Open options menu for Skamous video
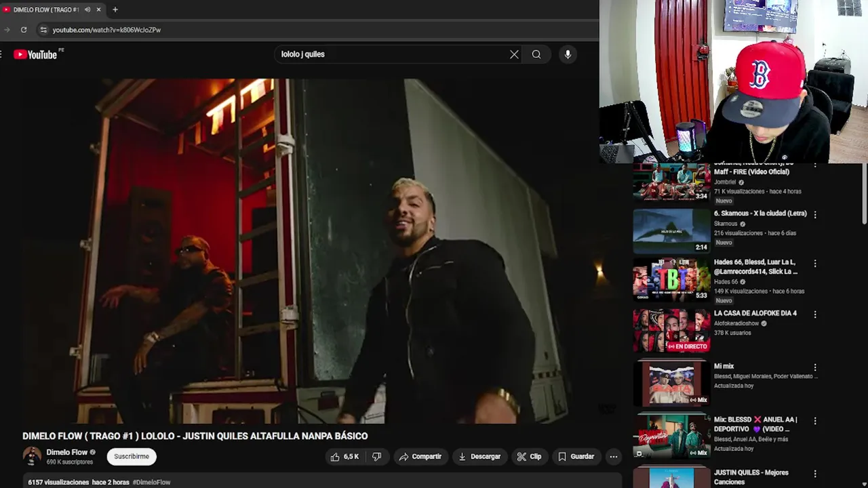The width and height of the screenshot is (868, 488). pyautogui.click(x=815, y=214)
